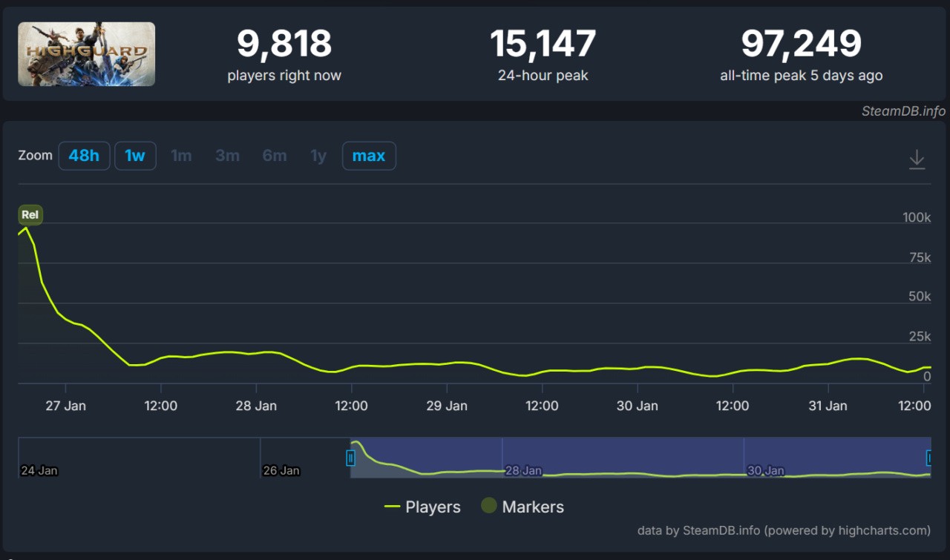950x560 pixels.
Task: Click the 9,818 players right now figure
Action: [x=284, y=45]
